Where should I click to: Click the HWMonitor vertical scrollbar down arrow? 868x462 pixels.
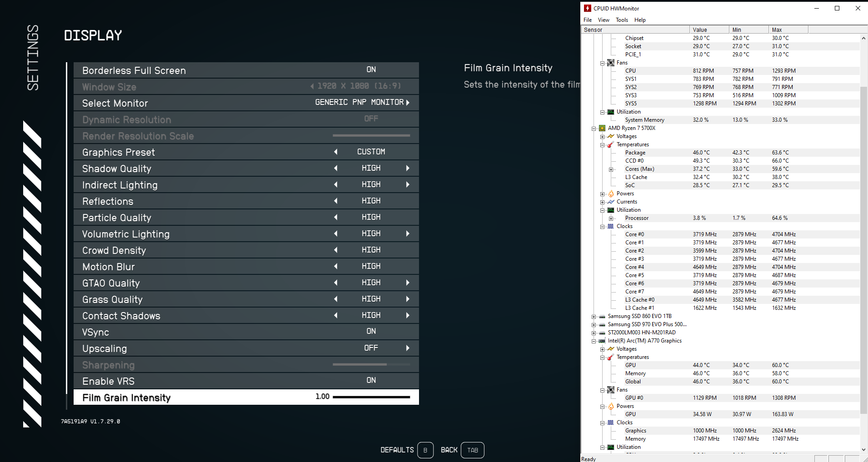click(863, 449)
